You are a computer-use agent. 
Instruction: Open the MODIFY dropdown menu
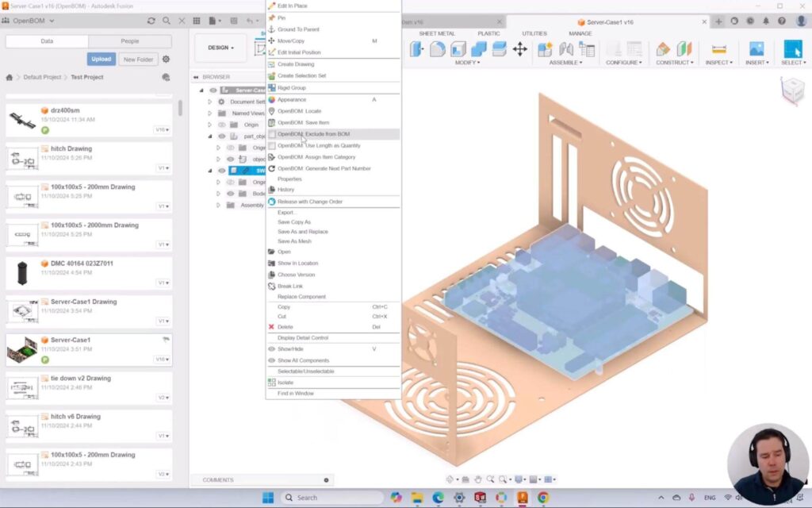point(467,63)
